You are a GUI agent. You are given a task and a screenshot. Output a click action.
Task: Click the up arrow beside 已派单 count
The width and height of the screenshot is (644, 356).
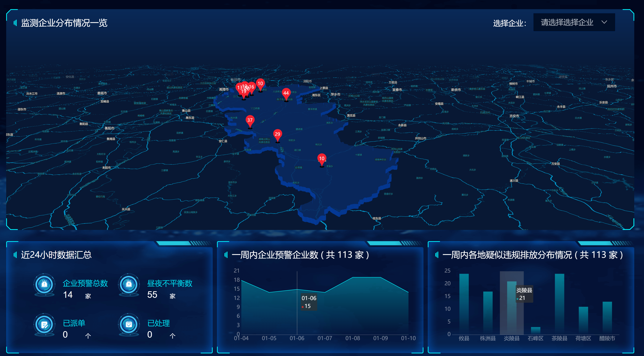tap(88, 336)
